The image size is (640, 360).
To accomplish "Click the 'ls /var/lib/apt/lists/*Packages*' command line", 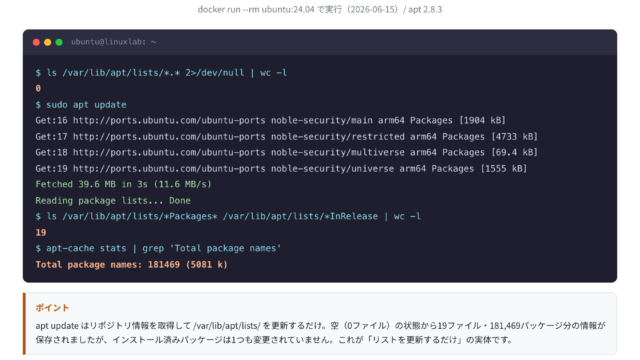I will coord(228,216).
